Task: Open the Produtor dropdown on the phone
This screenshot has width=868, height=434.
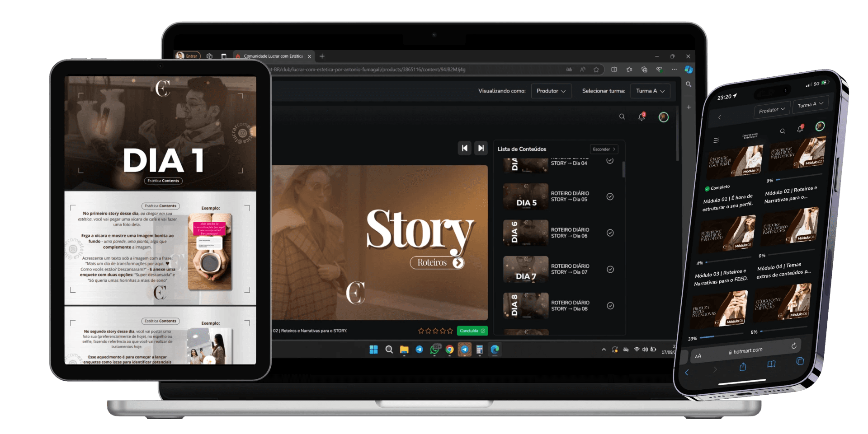Action: [x=772, y=110]
